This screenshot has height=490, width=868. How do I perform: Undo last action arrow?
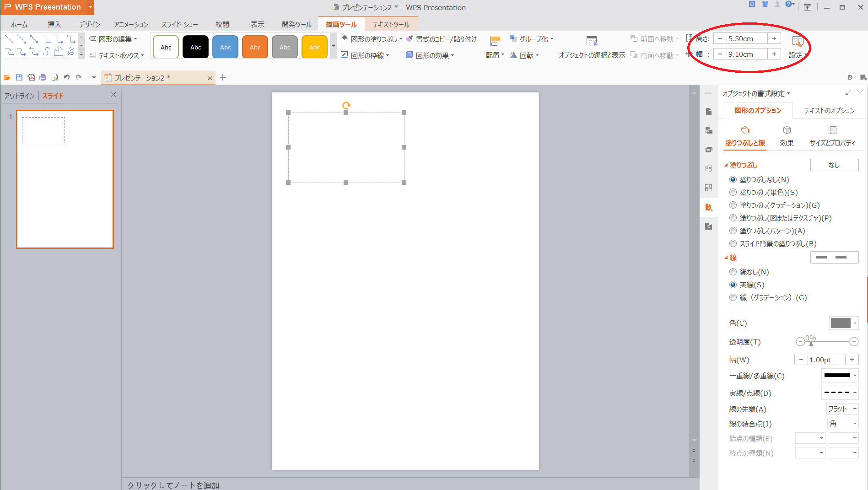coord(67,77)
